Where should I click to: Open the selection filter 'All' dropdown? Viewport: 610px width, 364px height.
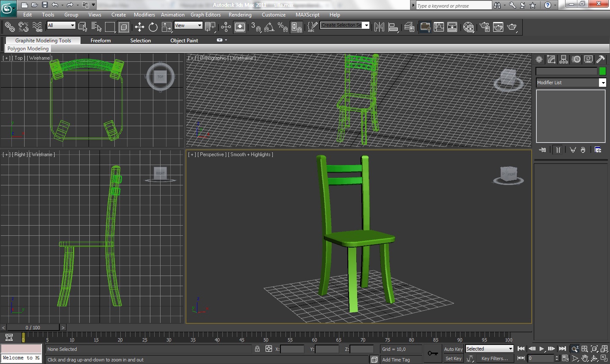coord(61,25)
